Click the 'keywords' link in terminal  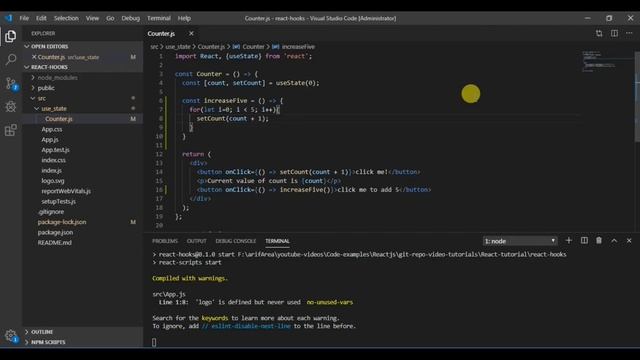215,318
